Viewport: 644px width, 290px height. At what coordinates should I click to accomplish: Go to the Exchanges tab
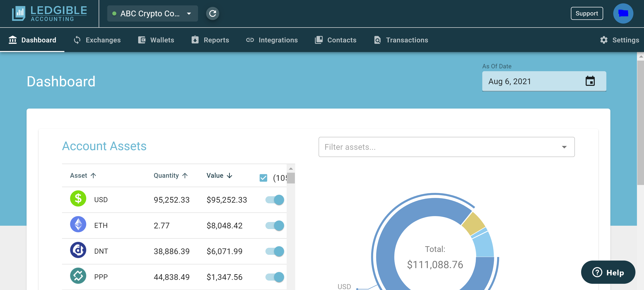tap(97, 40)
